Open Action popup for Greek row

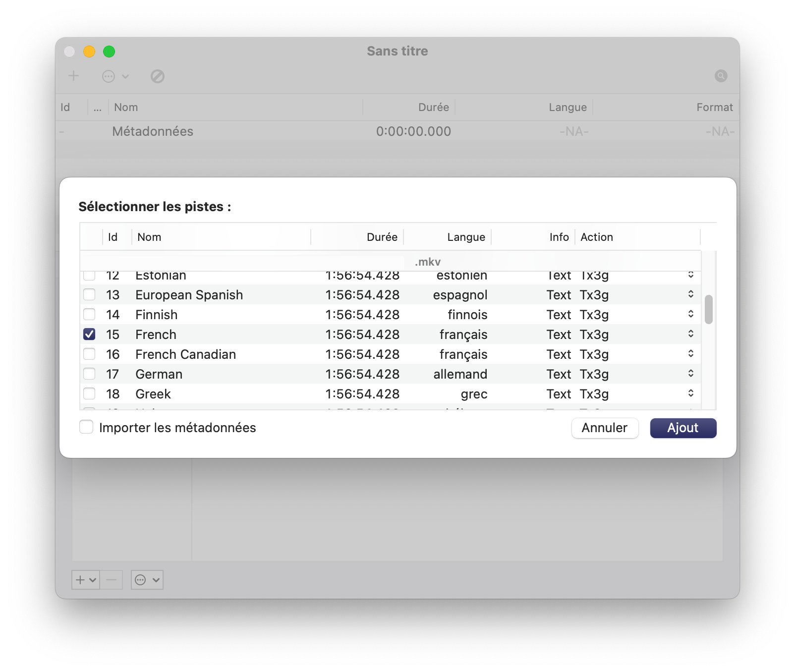point(690,393)
